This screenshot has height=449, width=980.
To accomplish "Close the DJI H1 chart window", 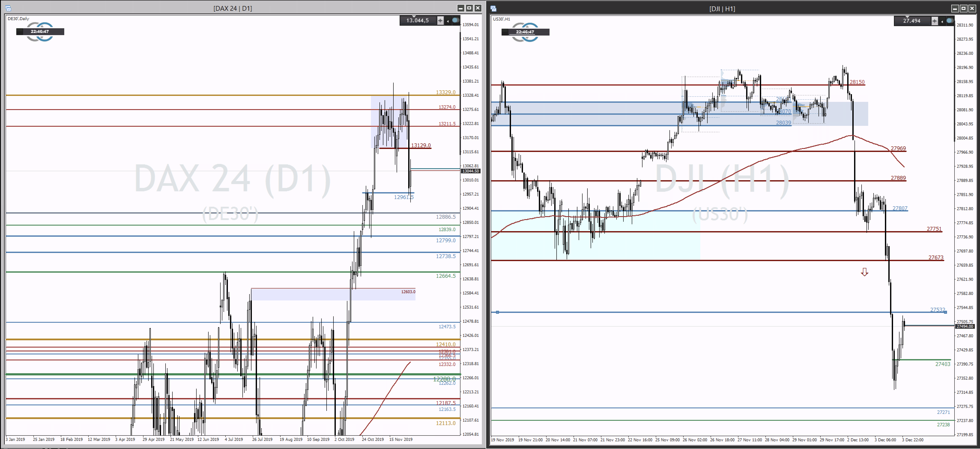I will point(972,8).
